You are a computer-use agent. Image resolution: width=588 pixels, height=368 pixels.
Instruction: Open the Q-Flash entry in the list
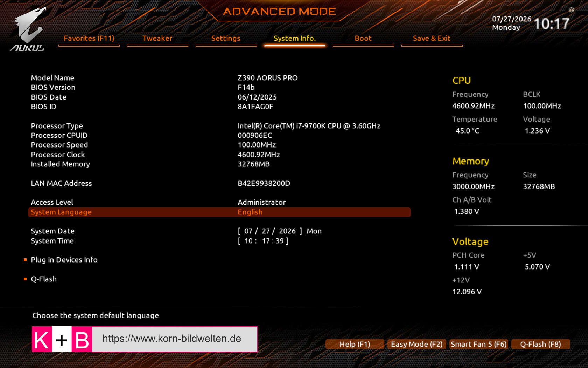click(x=44, y=279)
